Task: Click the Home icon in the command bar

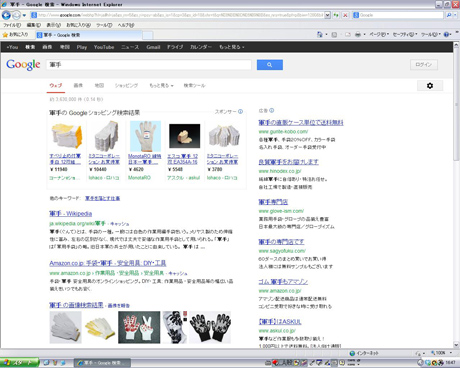Action: [x=319, y=35]
